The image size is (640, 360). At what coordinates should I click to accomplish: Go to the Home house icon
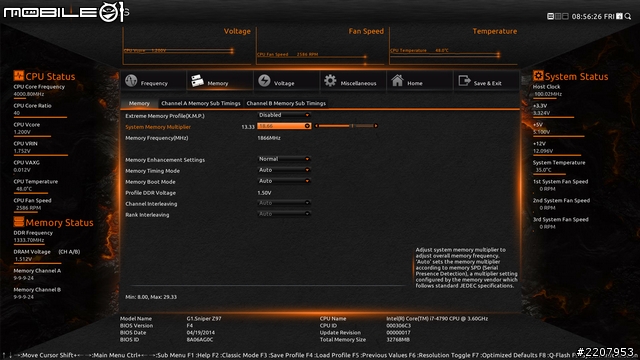click(x=397, y=80)
